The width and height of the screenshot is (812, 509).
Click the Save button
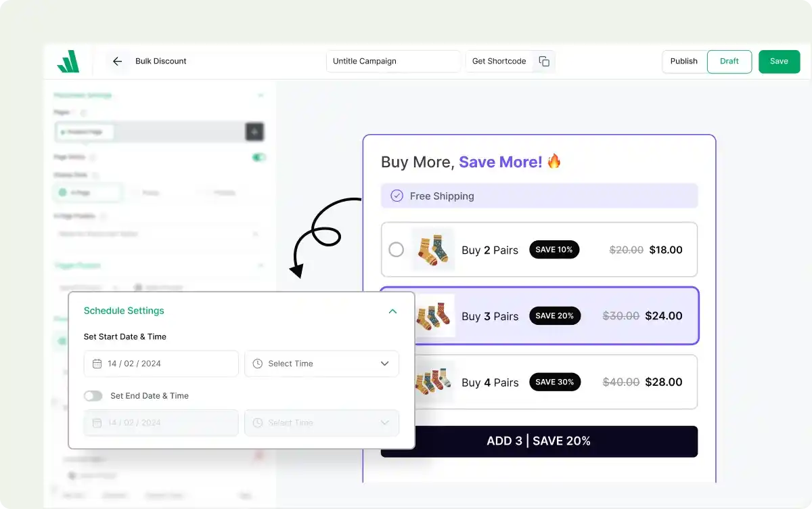pyautogui.click(x=779, y=61)
